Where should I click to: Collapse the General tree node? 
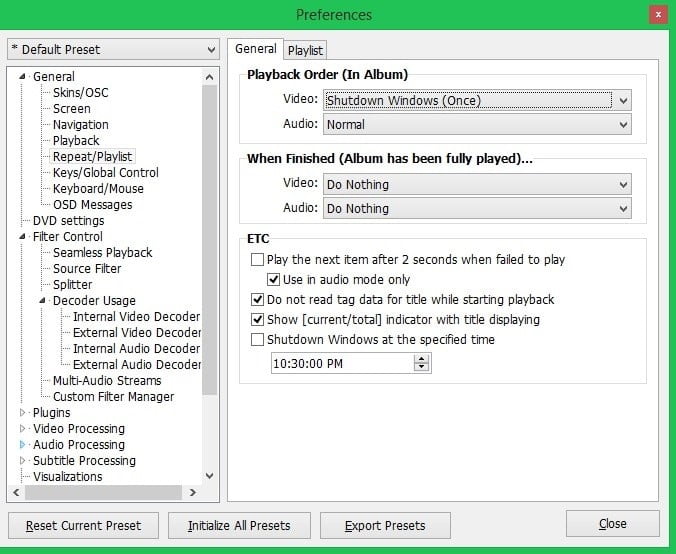point(23,77)
